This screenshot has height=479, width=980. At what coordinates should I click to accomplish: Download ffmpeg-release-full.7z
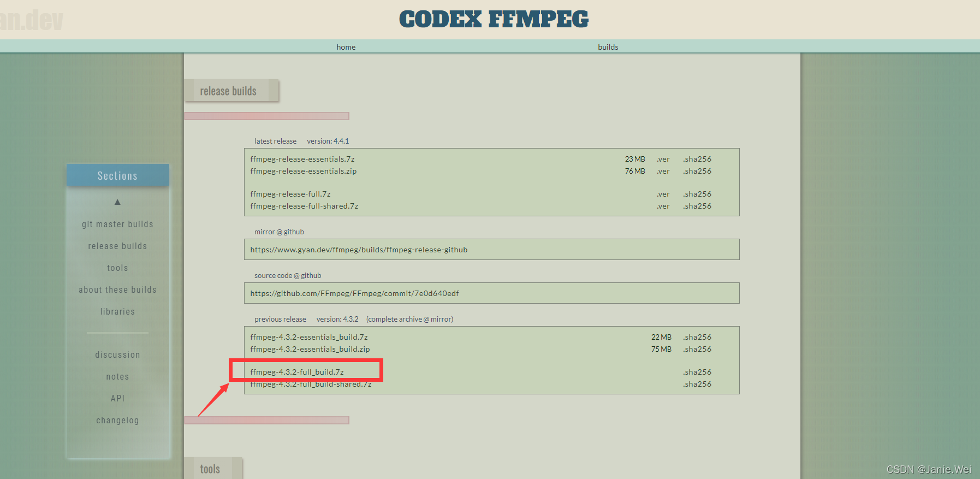point(290,194)
